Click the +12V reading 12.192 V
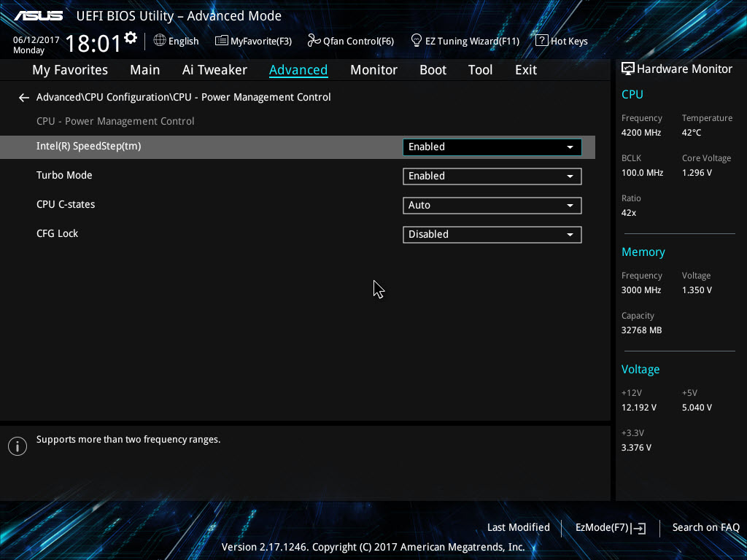The image size is (747, 560). point(639,408)
